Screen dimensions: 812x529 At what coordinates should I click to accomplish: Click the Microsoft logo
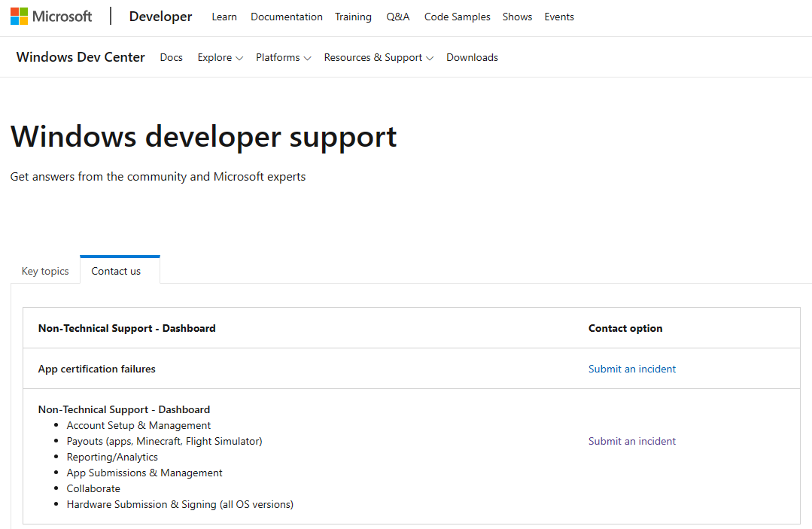point(51,17)
